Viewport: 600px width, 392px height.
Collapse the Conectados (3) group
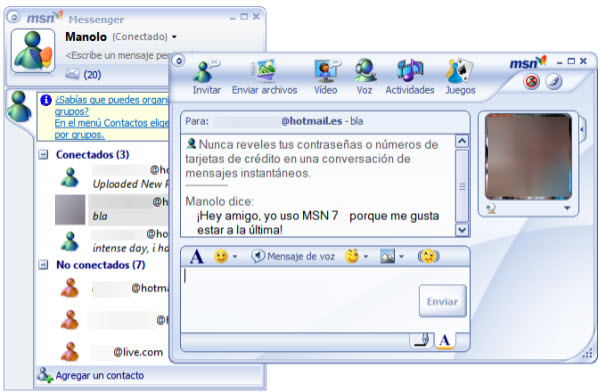tap(44, 155)
